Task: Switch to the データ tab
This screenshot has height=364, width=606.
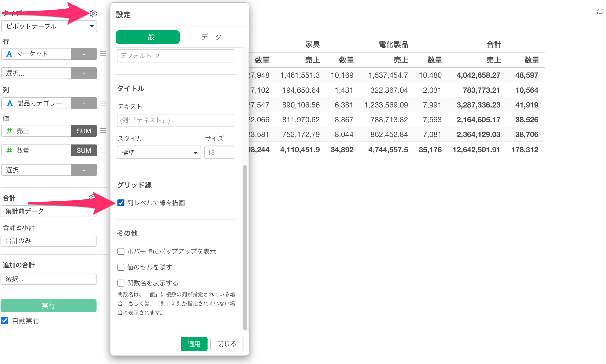Action: [211, 37]
